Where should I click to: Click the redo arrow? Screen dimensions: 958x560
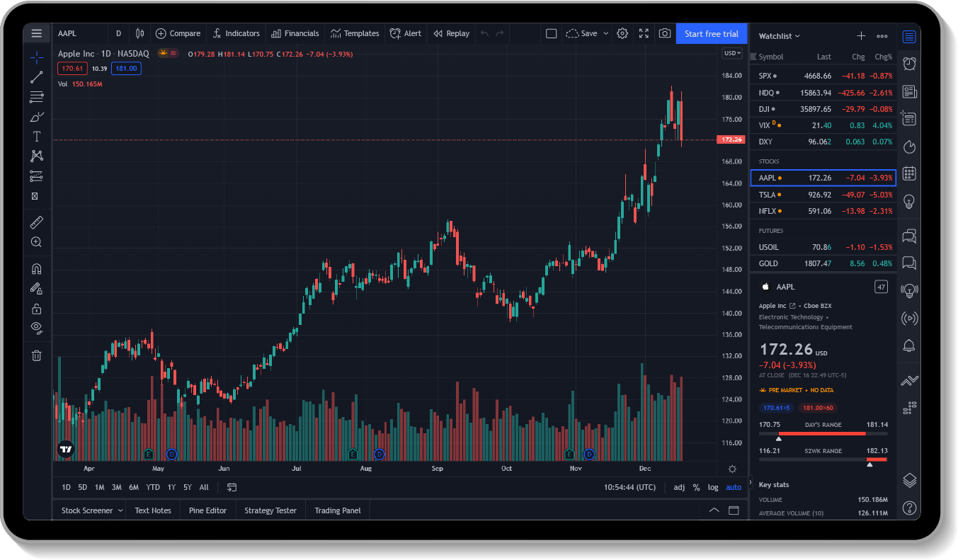point(500,33)
